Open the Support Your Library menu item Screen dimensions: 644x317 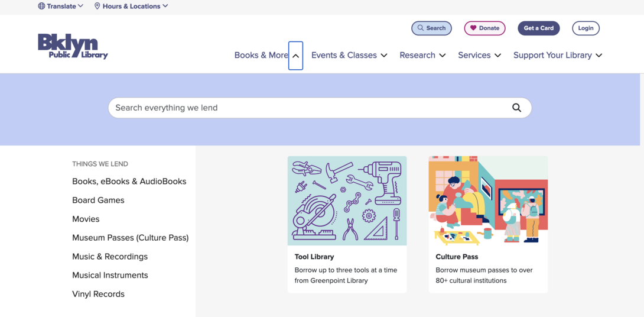tap(552, 55)
